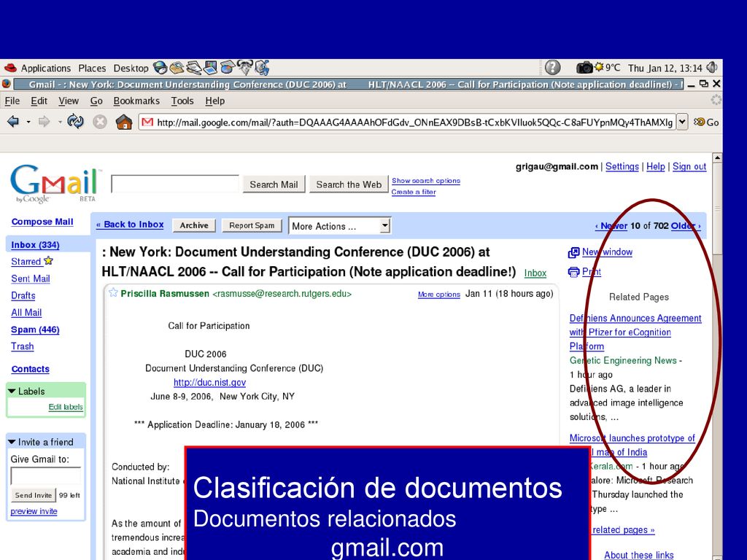Click the Report Spam button
This screenshot has width=747, height=560.
[252, 225]
